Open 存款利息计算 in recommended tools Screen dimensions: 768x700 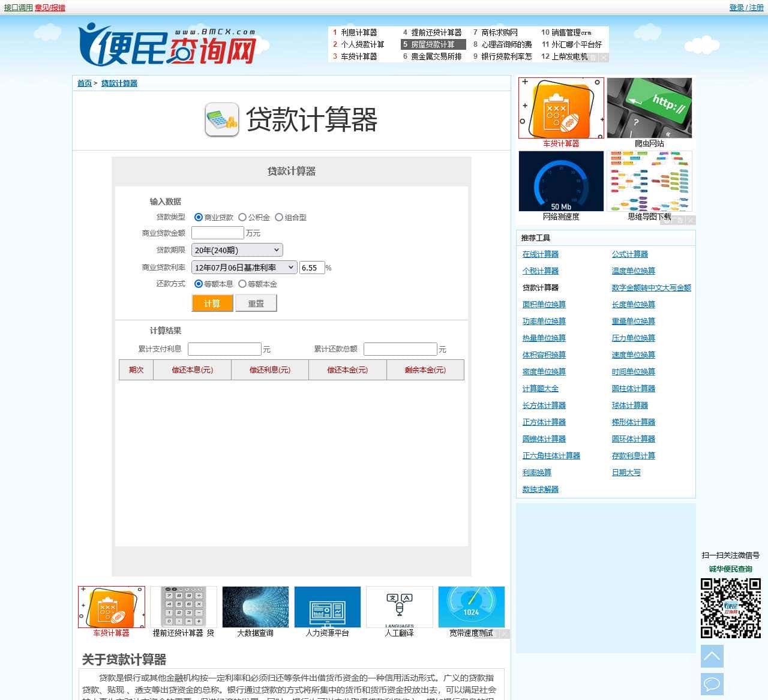click(634, 456)
